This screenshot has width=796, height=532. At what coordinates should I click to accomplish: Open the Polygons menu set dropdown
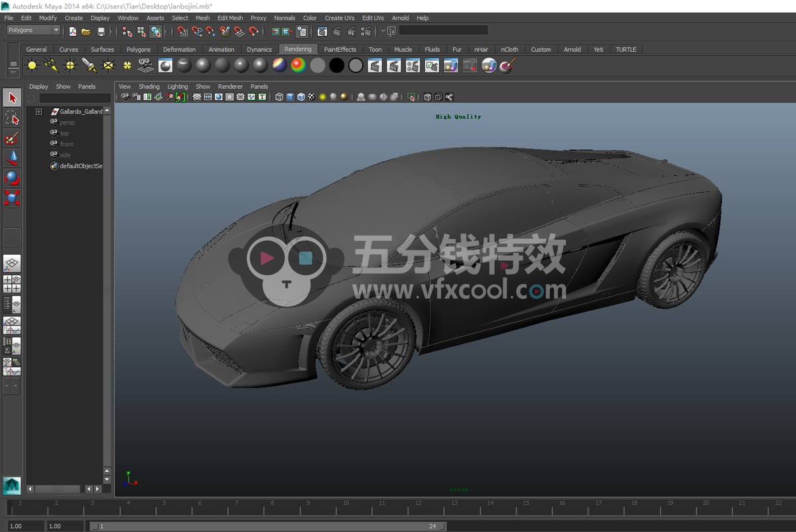click(33, 31)
